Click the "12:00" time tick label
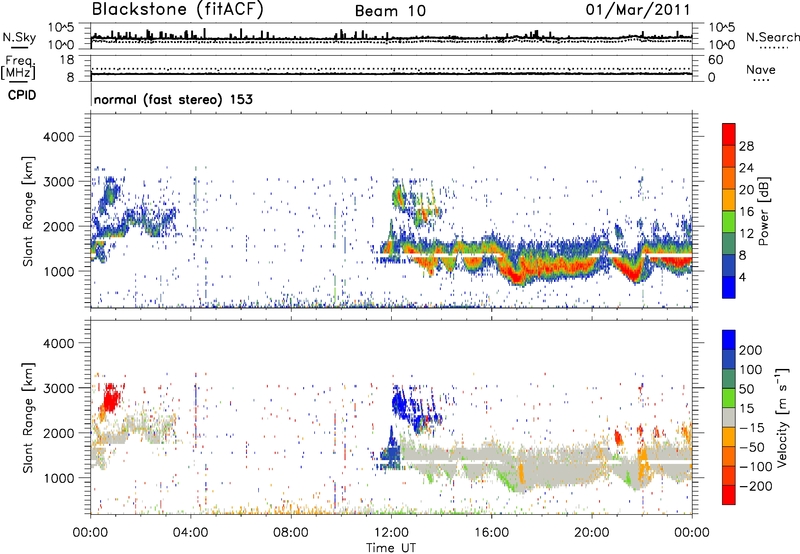This screenshot has height=554, width=800. (391, 533)
